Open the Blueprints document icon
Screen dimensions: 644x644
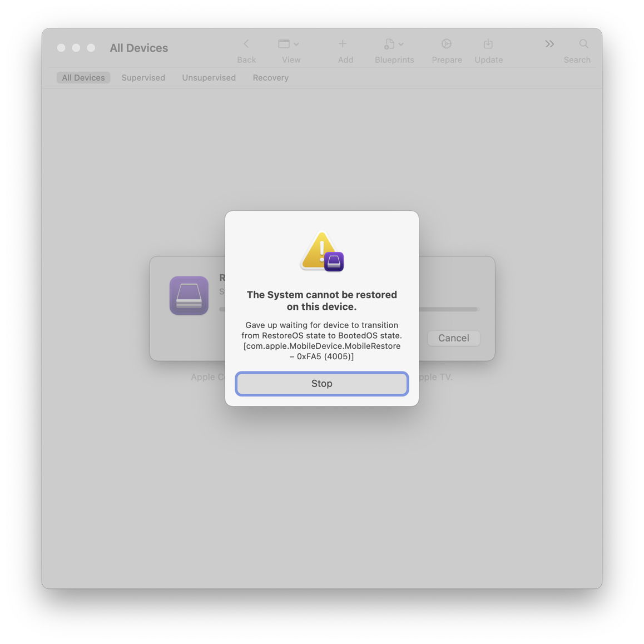(x=389, y=44)
